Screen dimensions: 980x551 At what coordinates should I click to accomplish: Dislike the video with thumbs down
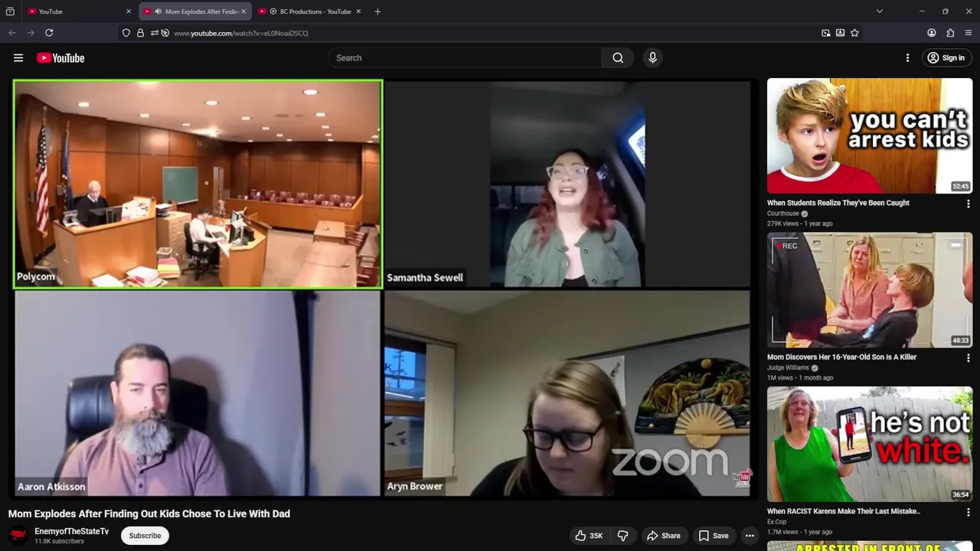pos(622,536)
